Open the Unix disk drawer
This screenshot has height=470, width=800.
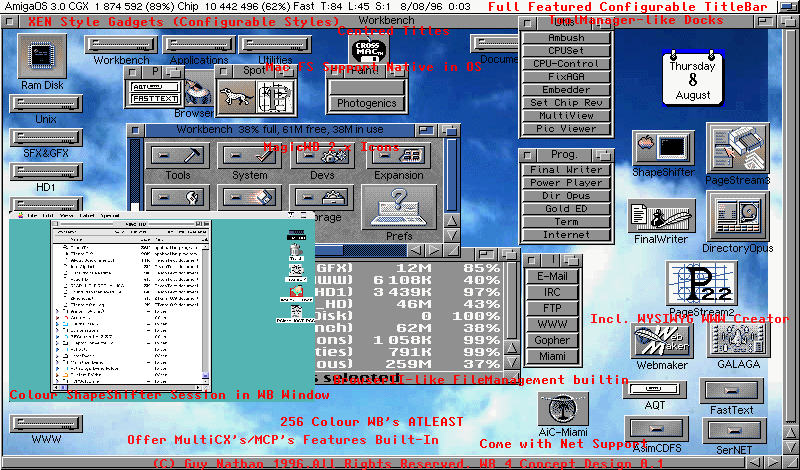point(46,104)
